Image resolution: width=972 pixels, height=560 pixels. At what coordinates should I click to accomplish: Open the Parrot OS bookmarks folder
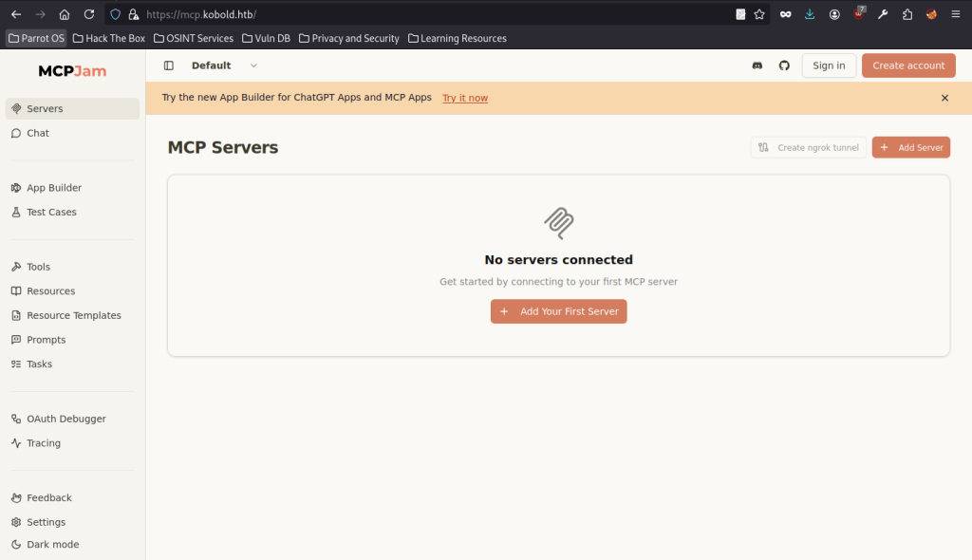37,39
